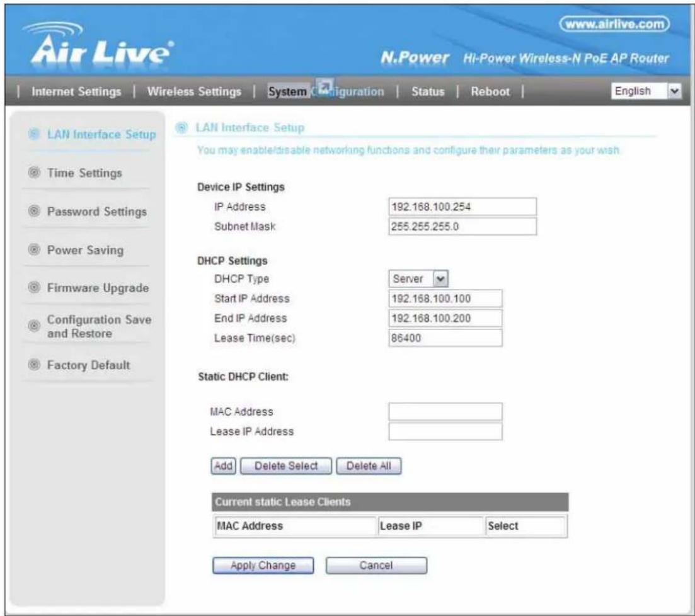
Task: Open the Status menu
Action: pyautogui.click(x=428, y=91)
